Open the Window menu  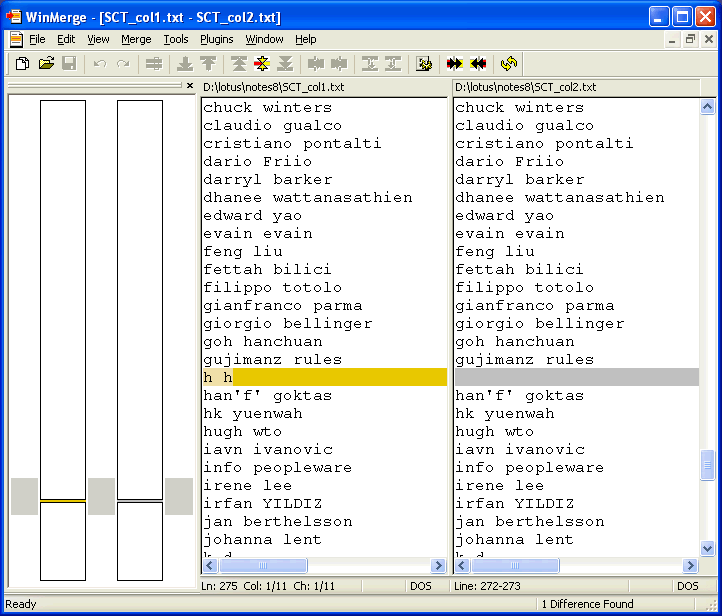264,40
